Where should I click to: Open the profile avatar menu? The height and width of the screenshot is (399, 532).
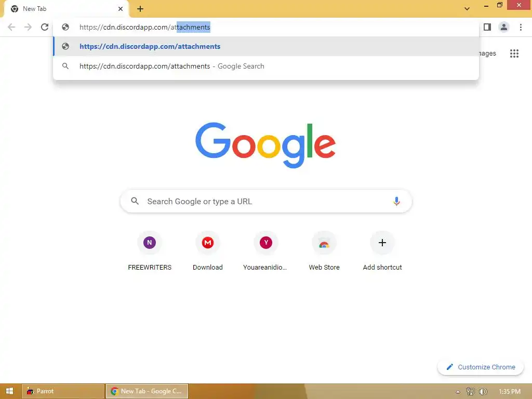pos(504,27)
